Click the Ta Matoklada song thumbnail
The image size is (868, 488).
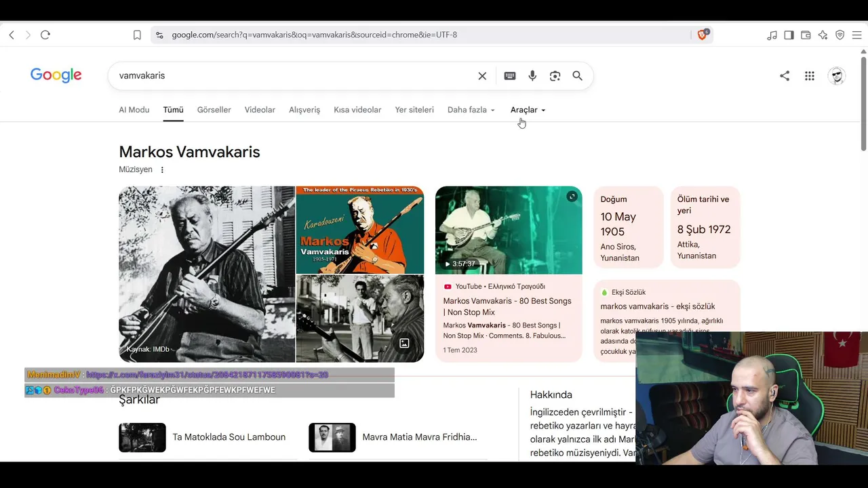tap(142, 438)
